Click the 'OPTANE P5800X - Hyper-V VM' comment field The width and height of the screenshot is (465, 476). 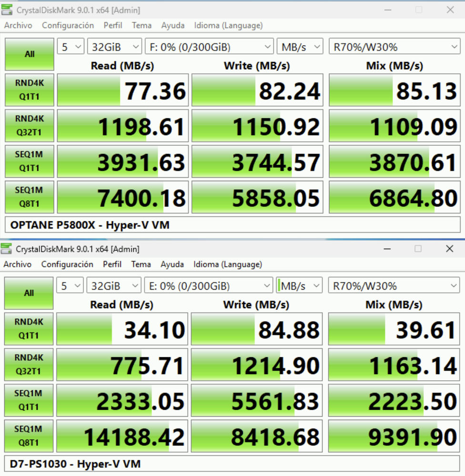(x=233, y=225)
